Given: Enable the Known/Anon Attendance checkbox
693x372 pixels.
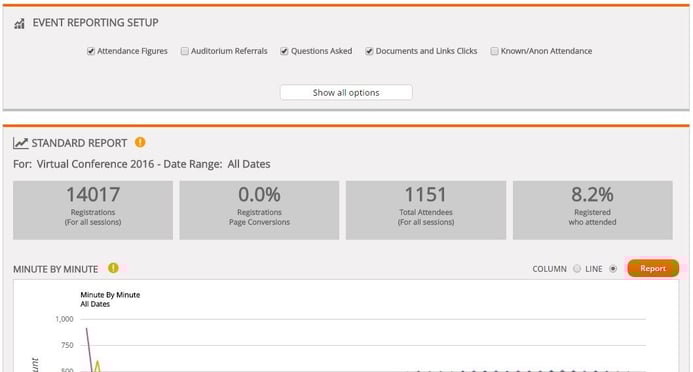Looking at the screenshot, I should (494, 51).
